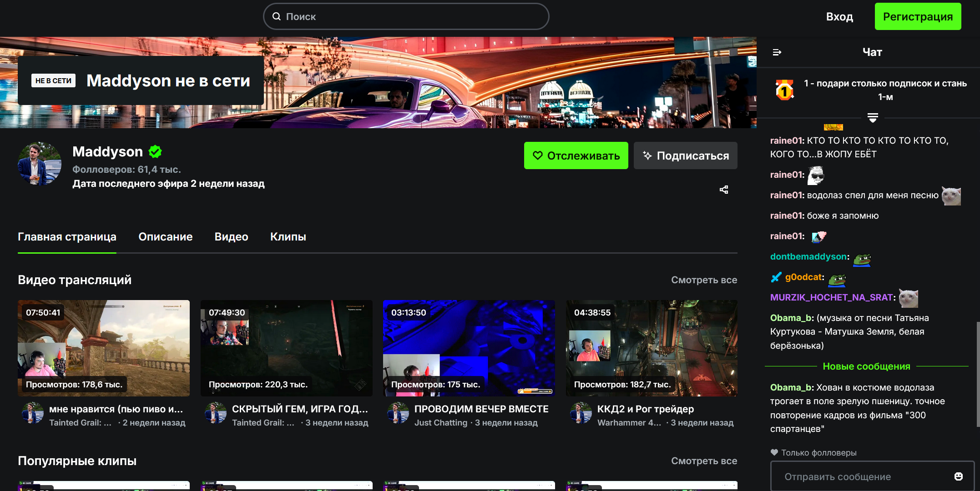Open video title СКРЫТЫЙ ГЕМ, ИГРА ГОД...
Viewport: 980px width, 491px height.
(300, 409)
